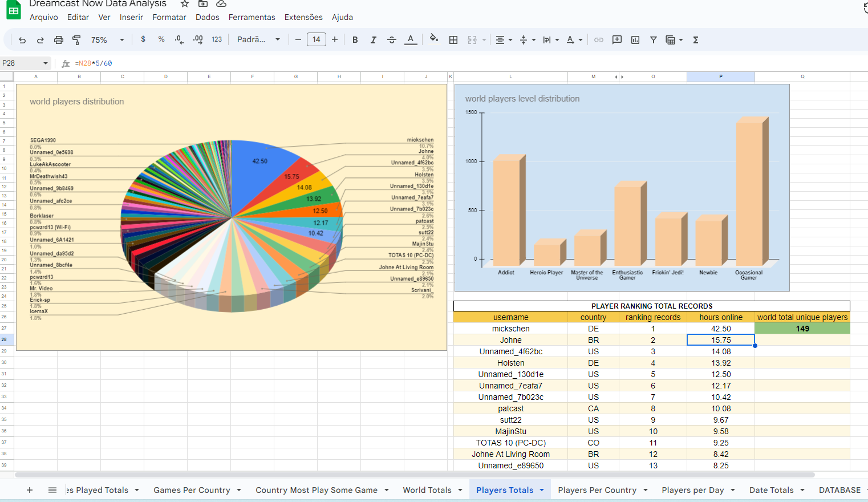
Task: Insert a chart icon
Action: tap(635, 40)
